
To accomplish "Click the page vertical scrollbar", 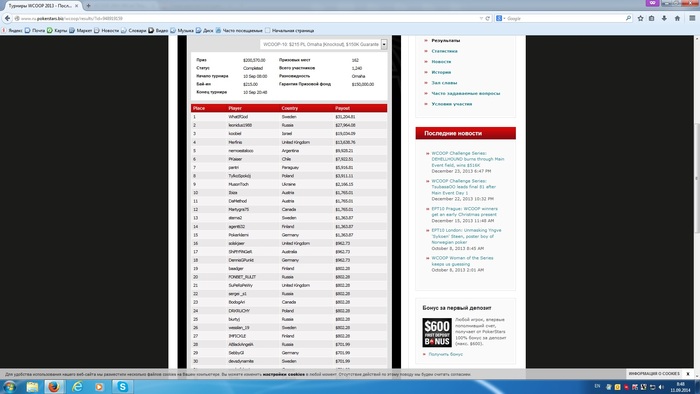I will (x=696, y=178).
